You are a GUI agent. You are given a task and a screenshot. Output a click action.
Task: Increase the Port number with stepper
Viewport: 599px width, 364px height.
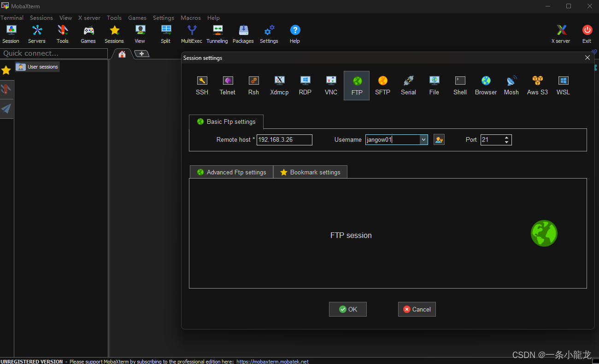pyautogui.click(x=507, y=137)
